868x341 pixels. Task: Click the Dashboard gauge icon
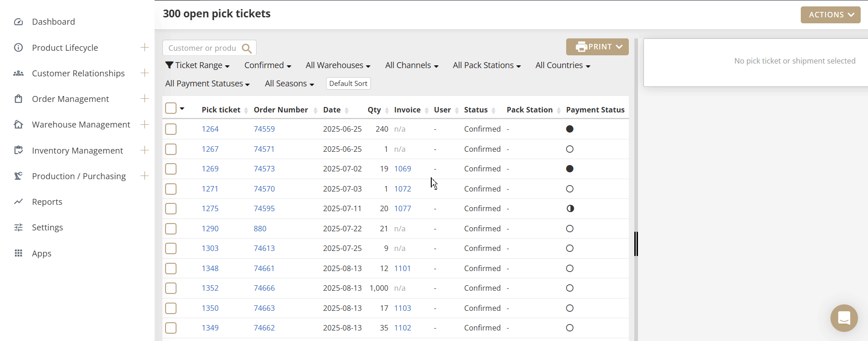tap(18, 22)
